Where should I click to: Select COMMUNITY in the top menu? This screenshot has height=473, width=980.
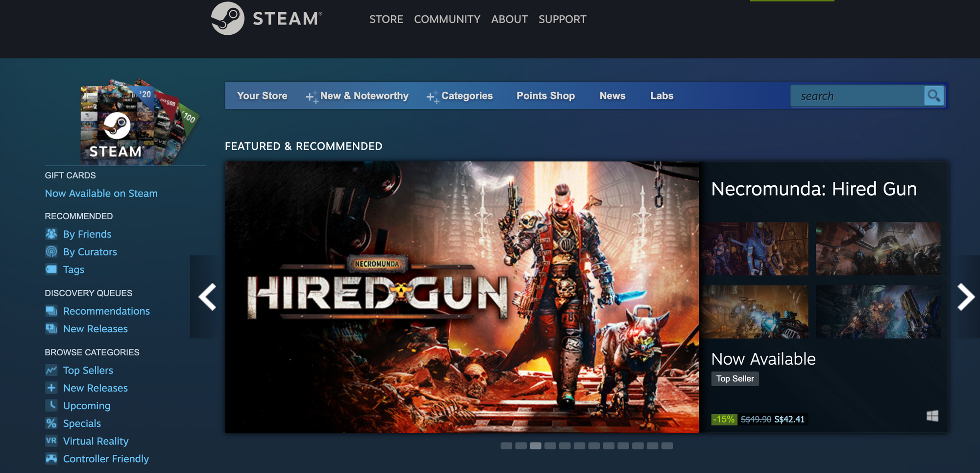click(x=447, y=19)
